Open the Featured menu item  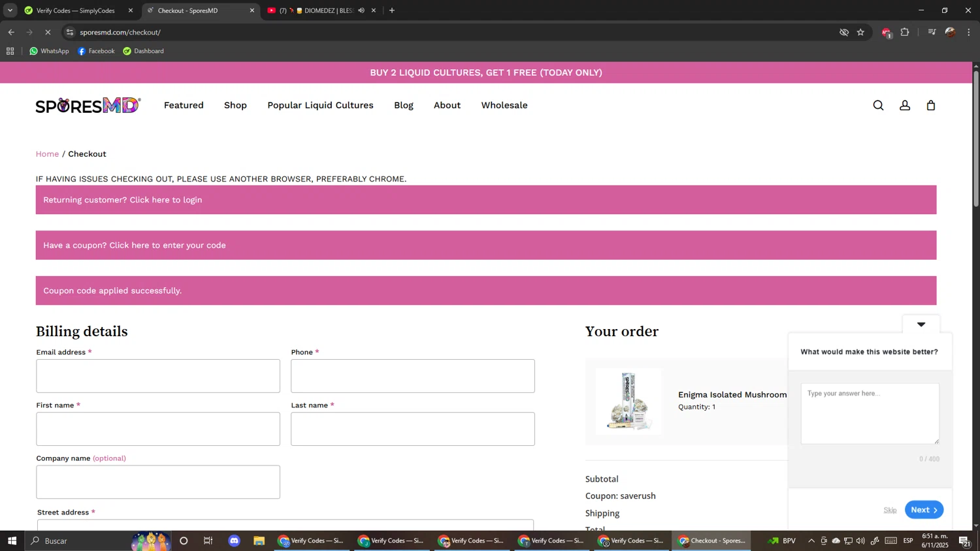tap(184, 105)
